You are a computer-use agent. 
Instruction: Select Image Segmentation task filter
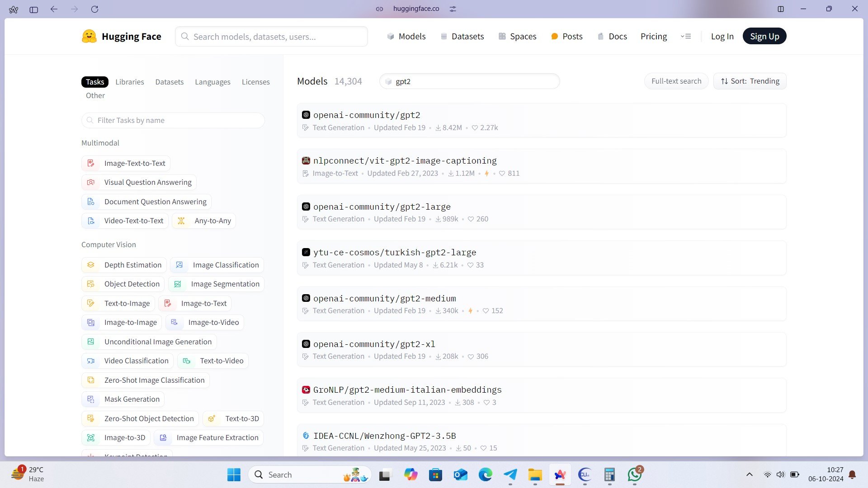click(x=216, y=284)
